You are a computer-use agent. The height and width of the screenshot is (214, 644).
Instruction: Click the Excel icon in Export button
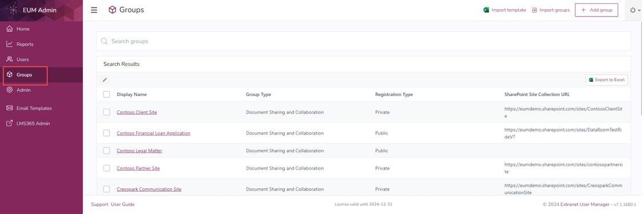[591, 80]
